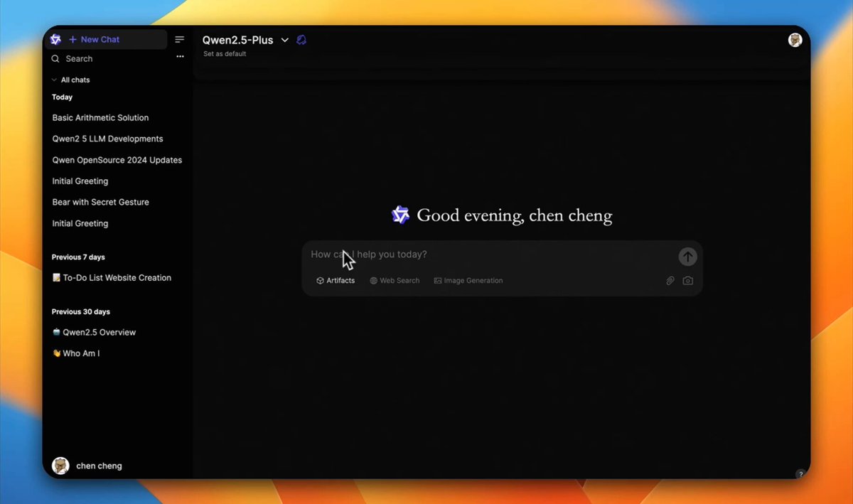Open the Qwen2.5-Plus model dropdown
The height and width of the screenshot is (504, 853).
(245, 41)
